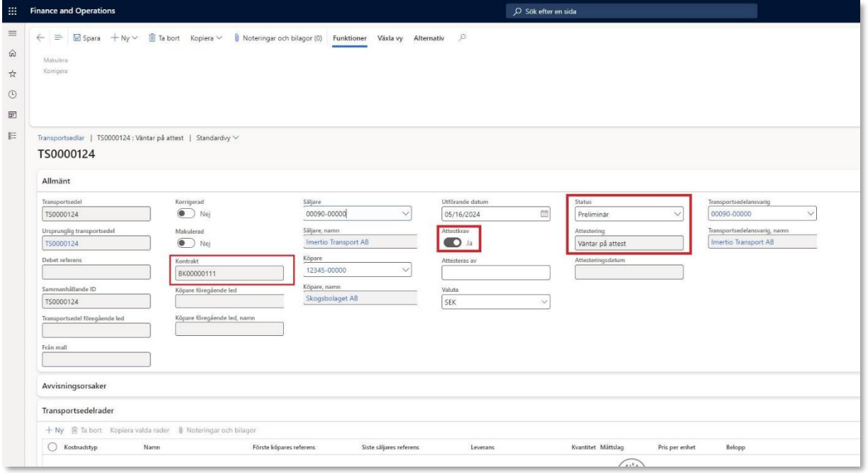Select all rows checkbox in Transportsedelrader

click(52, 447)
